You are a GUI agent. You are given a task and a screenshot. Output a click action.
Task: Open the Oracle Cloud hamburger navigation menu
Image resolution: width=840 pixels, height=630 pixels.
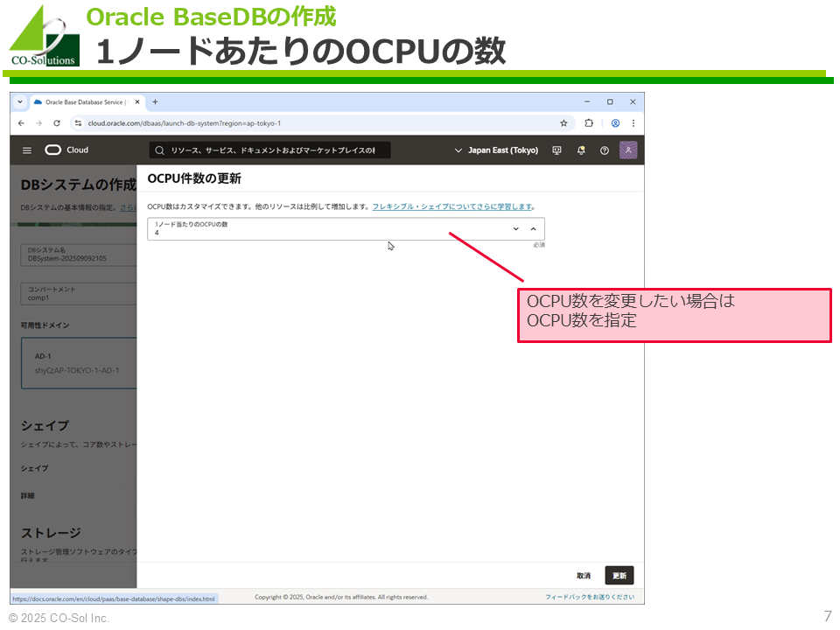[x=27, y=150]
